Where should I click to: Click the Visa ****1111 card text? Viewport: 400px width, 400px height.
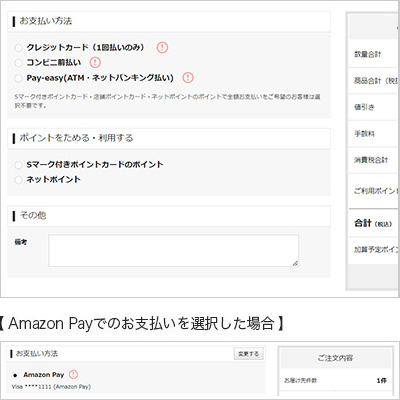pyautogui.click(x=51, y=387)
